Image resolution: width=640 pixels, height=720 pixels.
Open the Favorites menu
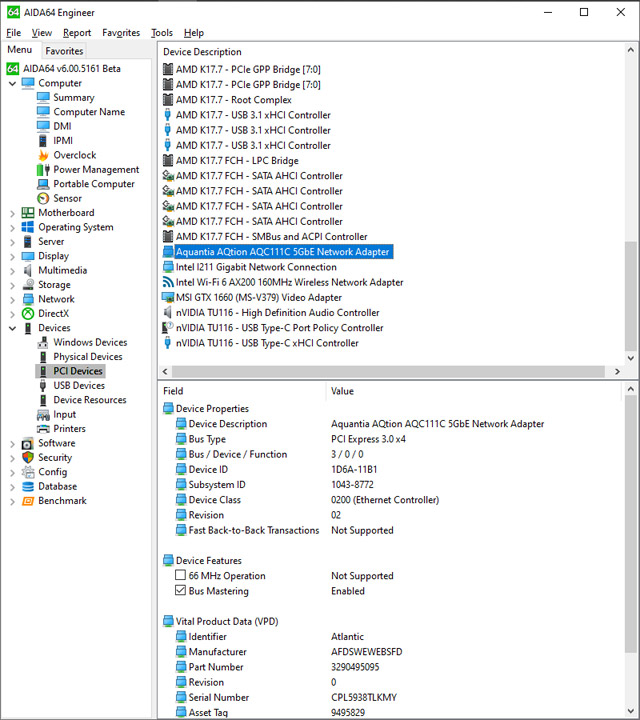[121, 33]
